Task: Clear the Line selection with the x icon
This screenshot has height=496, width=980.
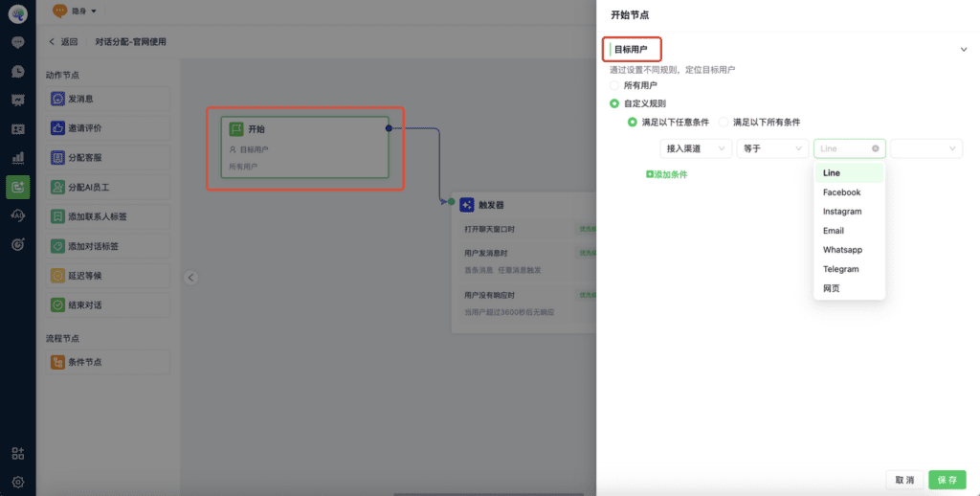Action: [x=875, y=148]
